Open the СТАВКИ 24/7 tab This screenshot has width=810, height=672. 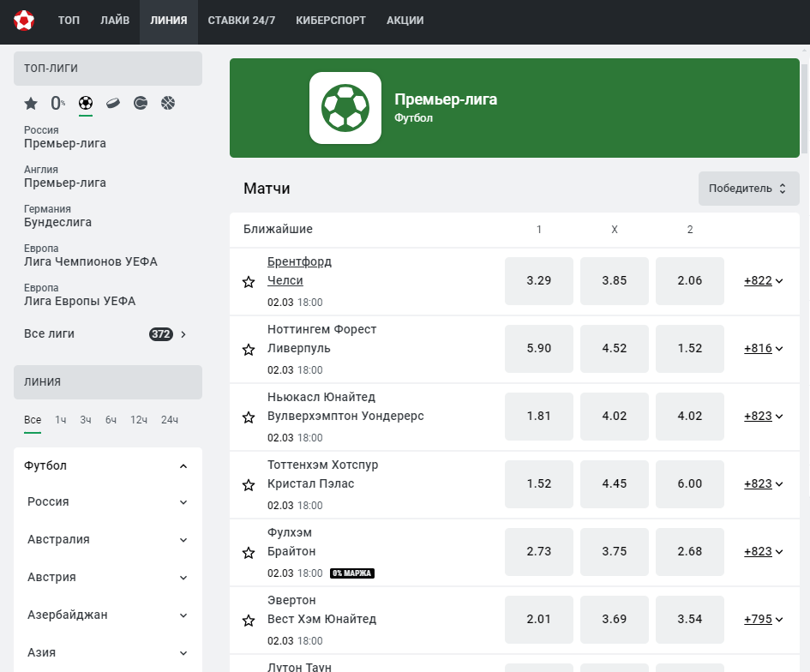pyautogui.click(x=241, y=21)
